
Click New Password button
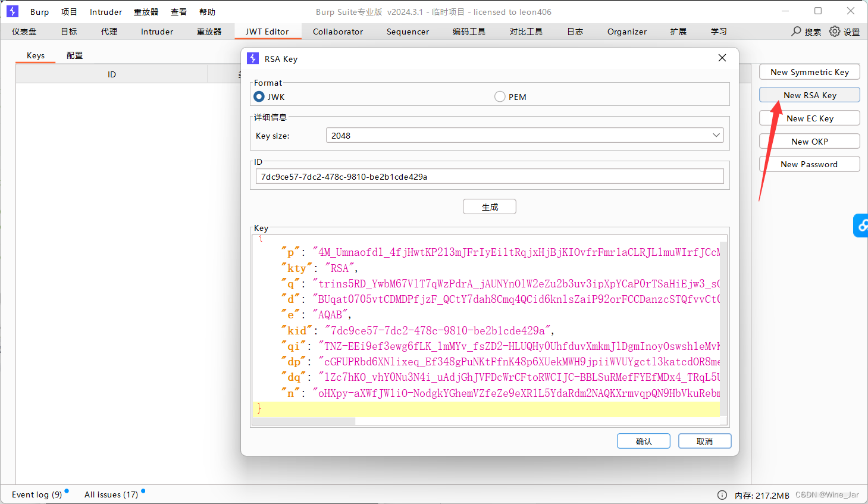810,164
